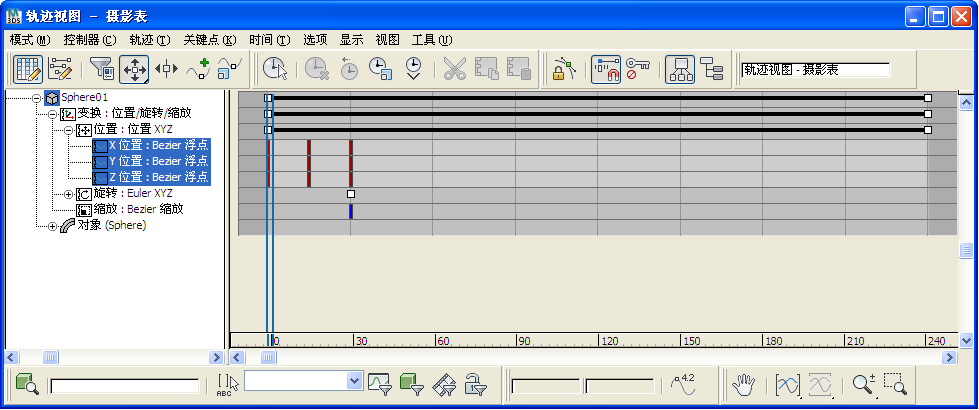
Task: Toggle Lock Selection padlock icon
Action: click(563, 69)
